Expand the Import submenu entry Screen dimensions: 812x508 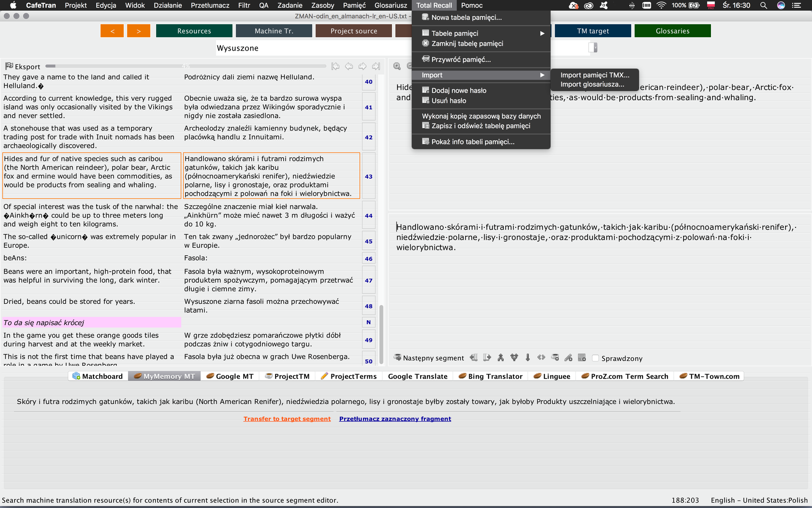(x=481, y=75)
